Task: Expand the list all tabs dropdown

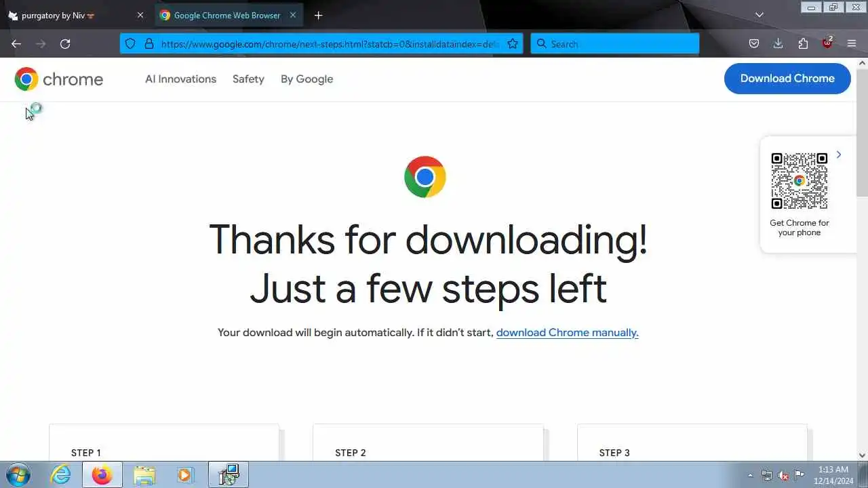Action: 759,15
